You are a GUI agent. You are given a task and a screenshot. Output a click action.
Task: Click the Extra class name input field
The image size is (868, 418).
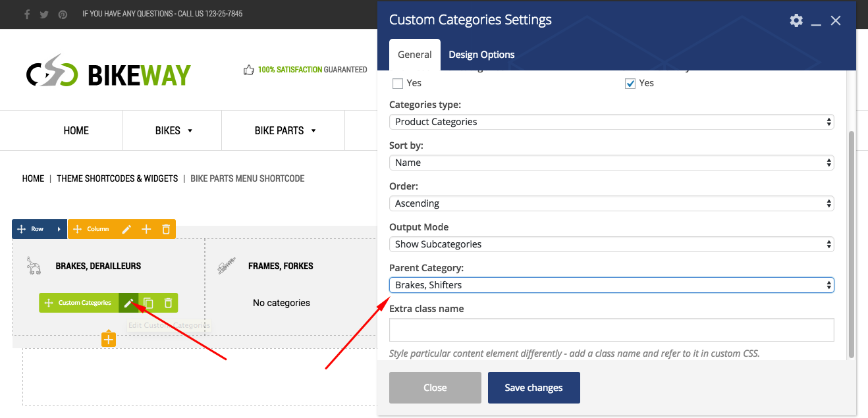612,330
